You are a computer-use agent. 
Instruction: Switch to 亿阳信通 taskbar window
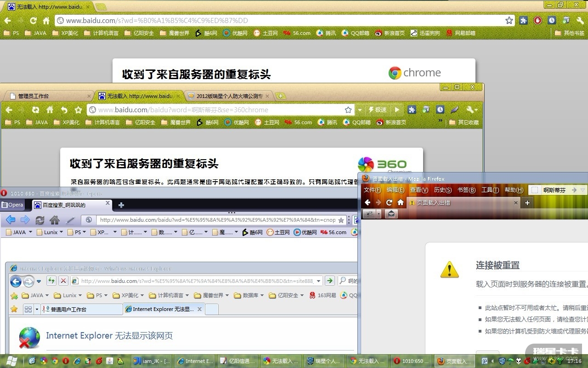tap(238, 361)
